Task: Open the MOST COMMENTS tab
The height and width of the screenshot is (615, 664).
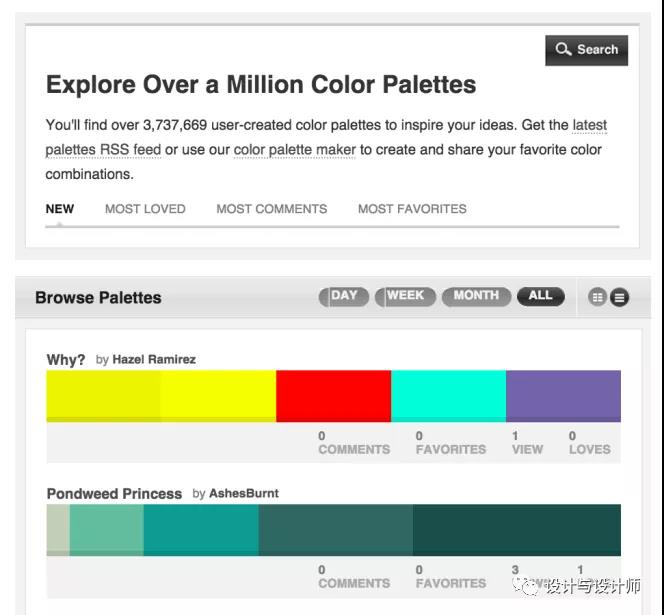Action: (271, 209)
